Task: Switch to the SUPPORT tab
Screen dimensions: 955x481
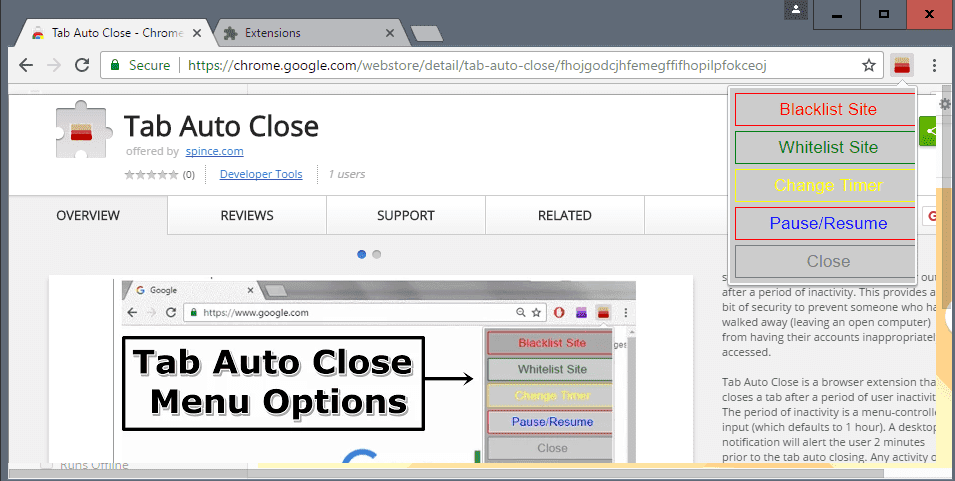Action: (x=405, y=215)
